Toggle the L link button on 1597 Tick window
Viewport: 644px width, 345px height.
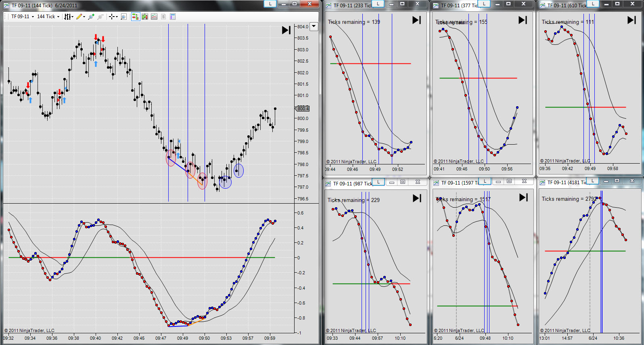pyautogui.click(x=485, y=181)
